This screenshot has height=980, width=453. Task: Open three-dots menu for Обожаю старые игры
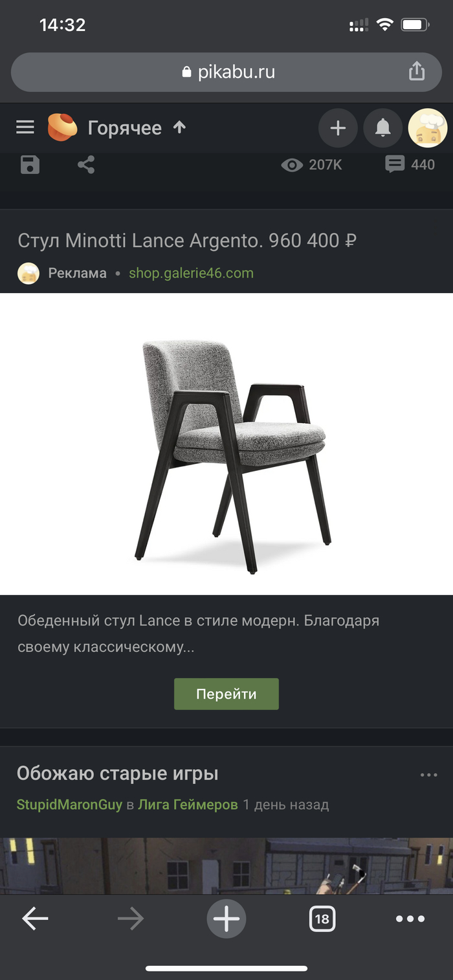click(x=428, y=774)
